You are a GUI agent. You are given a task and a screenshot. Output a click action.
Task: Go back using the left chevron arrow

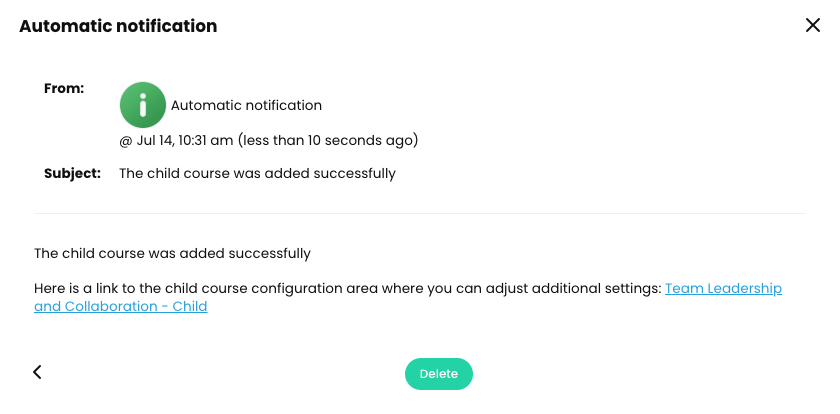37,372
